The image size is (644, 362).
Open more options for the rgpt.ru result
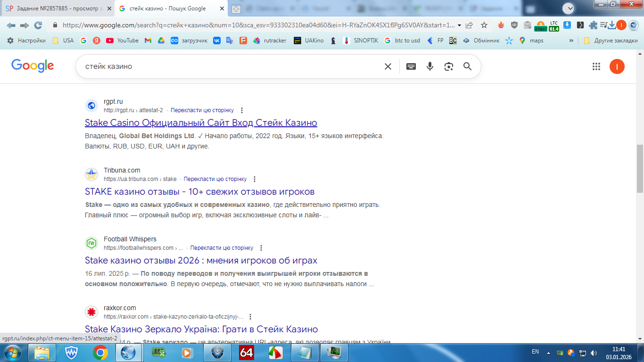coord(242,110)
